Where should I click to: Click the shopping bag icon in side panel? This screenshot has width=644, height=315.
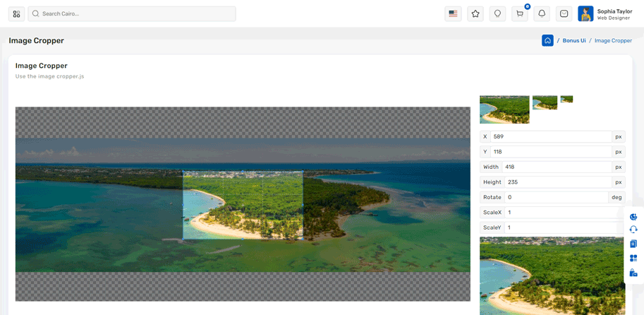[633, 273]
